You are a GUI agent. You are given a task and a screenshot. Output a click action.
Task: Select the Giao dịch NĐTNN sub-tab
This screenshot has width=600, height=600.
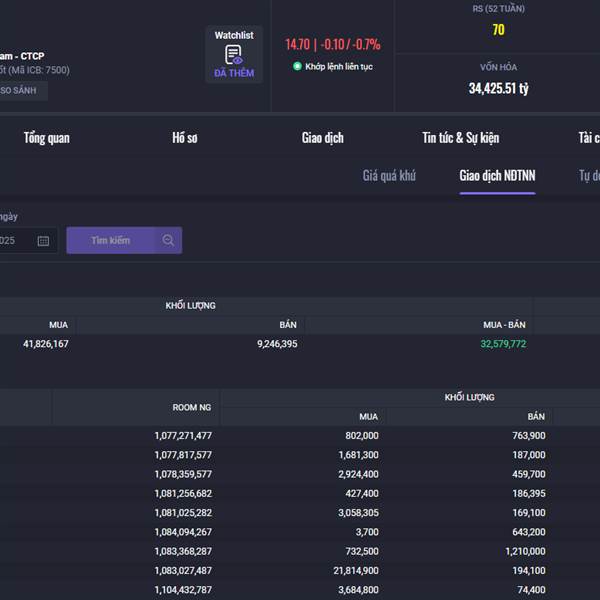tap(497, 176)
